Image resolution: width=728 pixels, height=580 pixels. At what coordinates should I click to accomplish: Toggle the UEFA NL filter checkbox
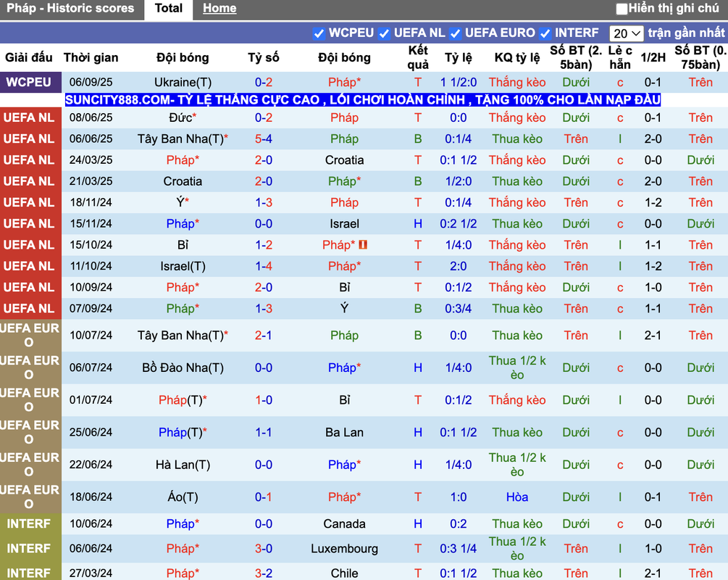(384, 33)
